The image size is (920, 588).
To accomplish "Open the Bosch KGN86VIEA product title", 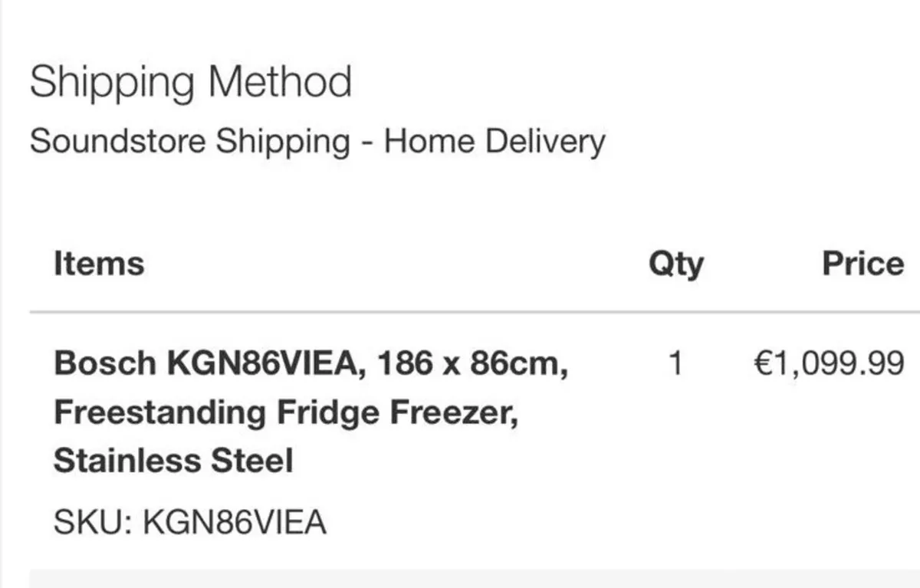I will pyautogui.click(x=205, y=363).
